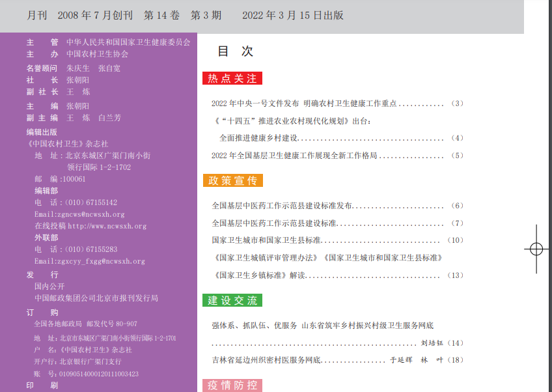Open the entry 国家卫生城市和国家卫生县标准 page 10
The width and height of the screenshot is (552, 392).
[x=337, y=240]
